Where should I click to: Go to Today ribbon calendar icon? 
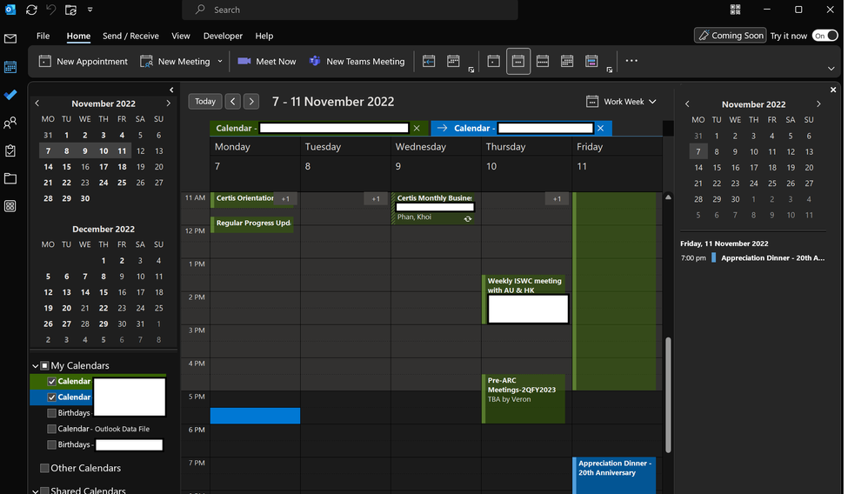429,62
